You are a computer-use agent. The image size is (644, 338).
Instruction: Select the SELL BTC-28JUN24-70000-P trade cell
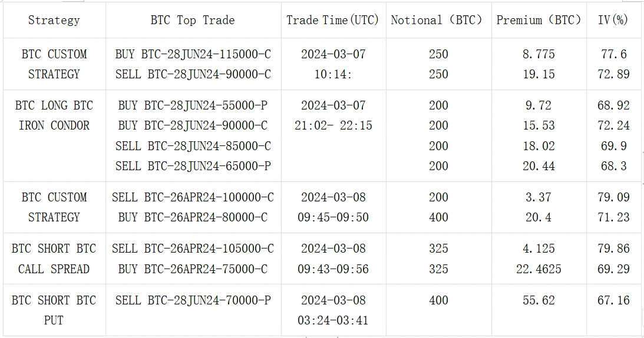[193, 300]
